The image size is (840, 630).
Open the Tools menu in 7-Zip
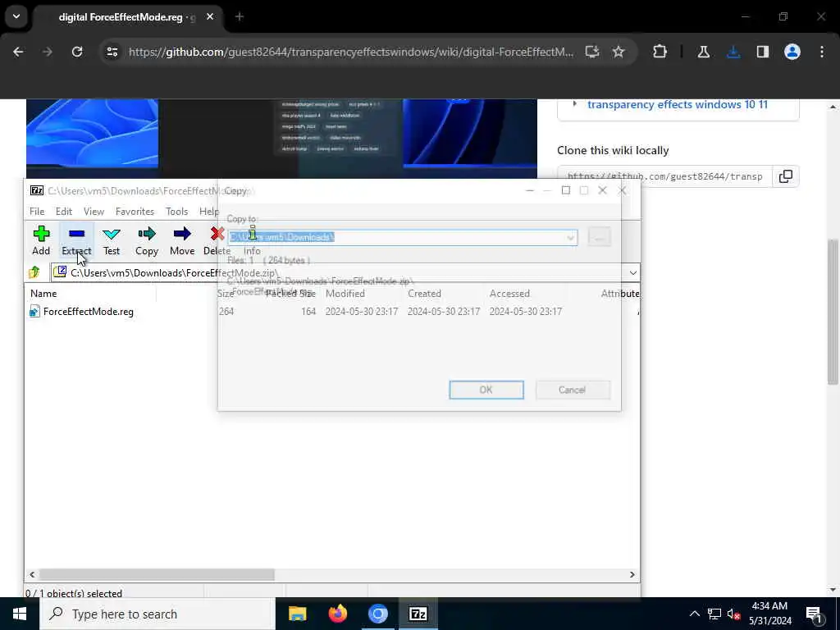point(177,212)
